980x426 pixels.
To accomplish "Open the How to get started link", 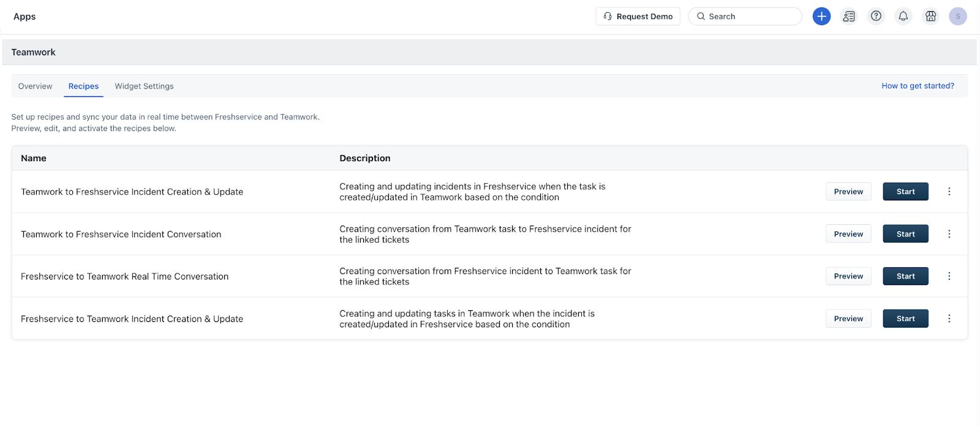I will click(x=918, y=86).
